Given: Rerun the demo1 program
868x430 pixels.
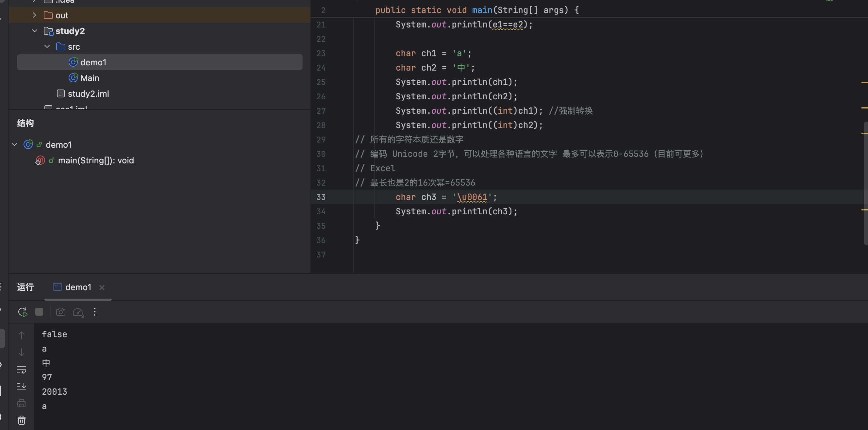Looking at the screenshot, I should click(x=22, y=312).
